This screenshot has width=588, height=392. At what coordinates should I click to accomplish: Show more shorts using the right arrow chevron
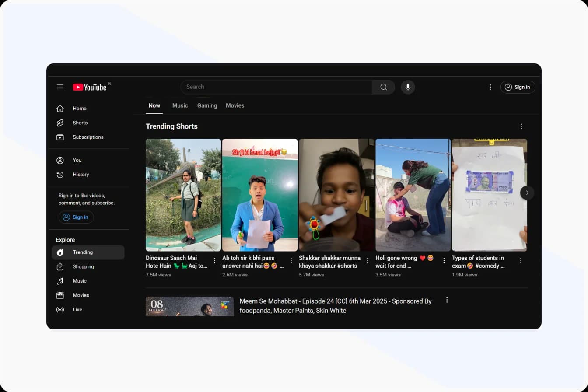[x=527, y=192]
